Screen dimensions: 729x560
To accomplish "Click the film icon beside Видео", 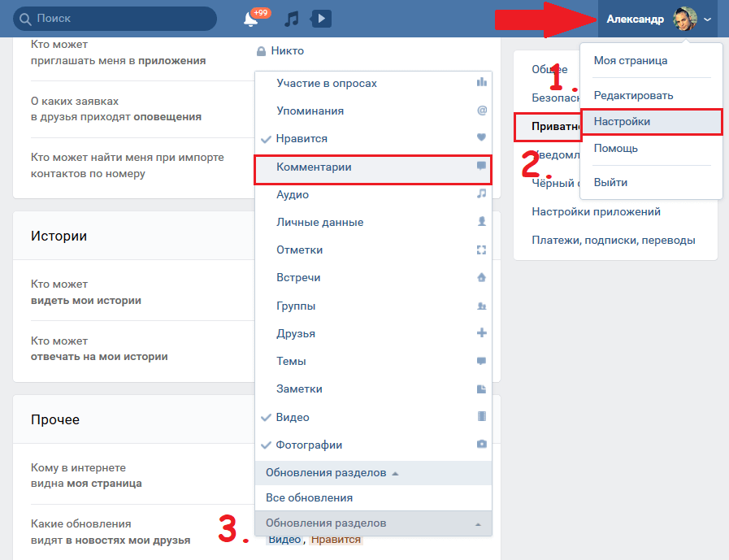I will point(482,416).
